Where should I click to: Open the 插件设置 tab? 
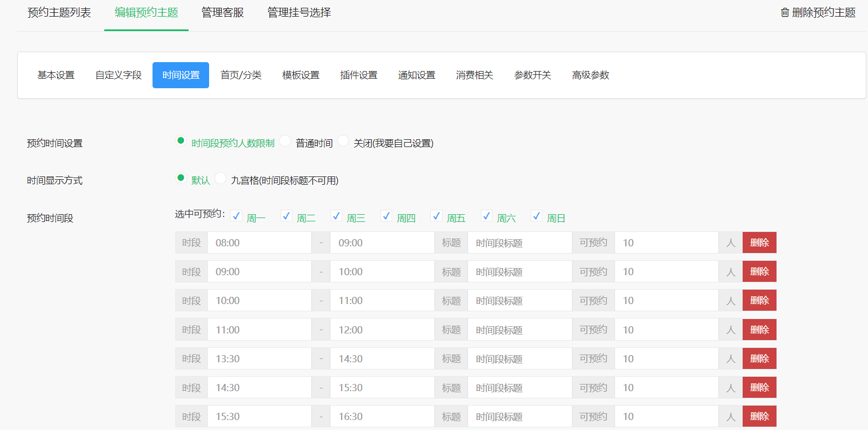click(358, 75)
